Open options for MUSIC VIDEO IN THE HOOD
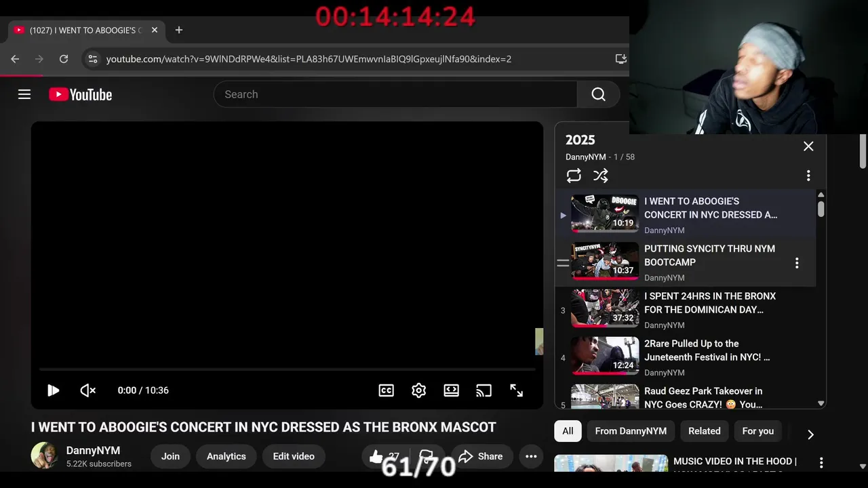The height and width of the screenshot is (488, 868). tap(821, 462)
